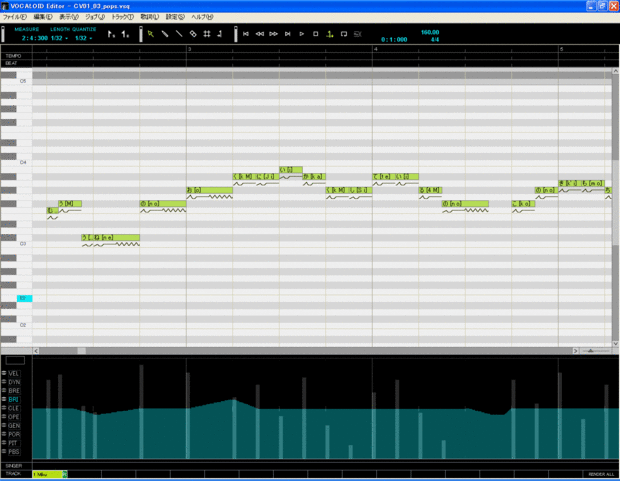This screenshot has width=620, height=481.
Task: Click the greyed-out icon after loop
Action: click(358, 34)
